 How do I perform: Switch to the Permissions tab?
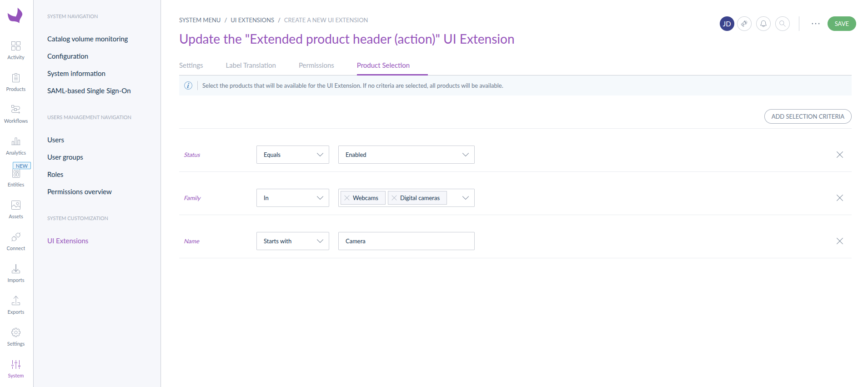[316, 65]
